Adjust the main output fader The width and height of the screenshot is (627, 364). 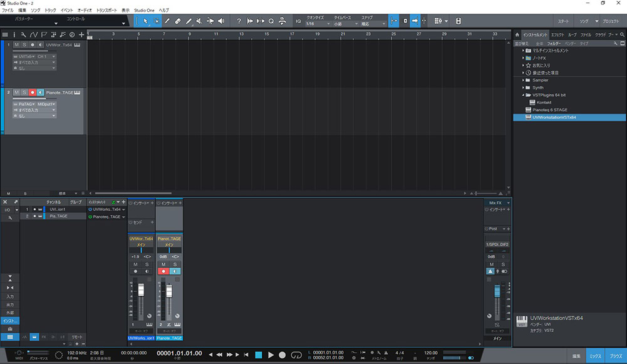[497, 291]
